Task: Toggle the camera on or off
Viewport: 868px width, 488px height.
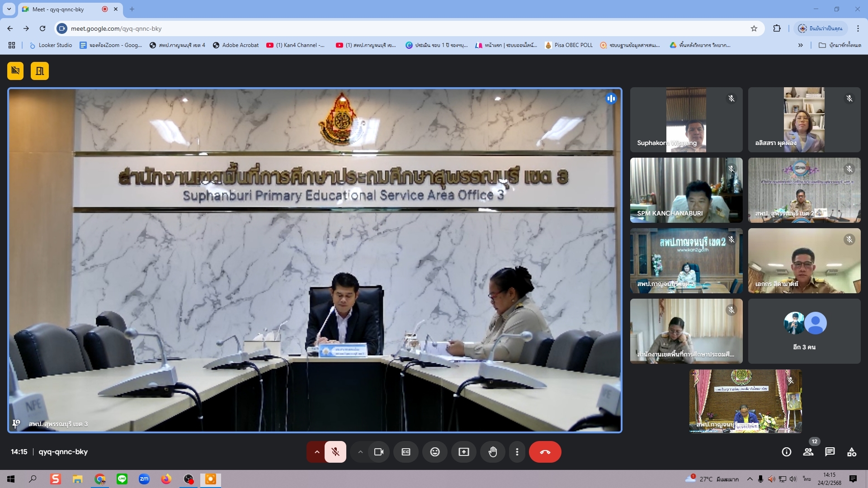Action: [379, 452]
